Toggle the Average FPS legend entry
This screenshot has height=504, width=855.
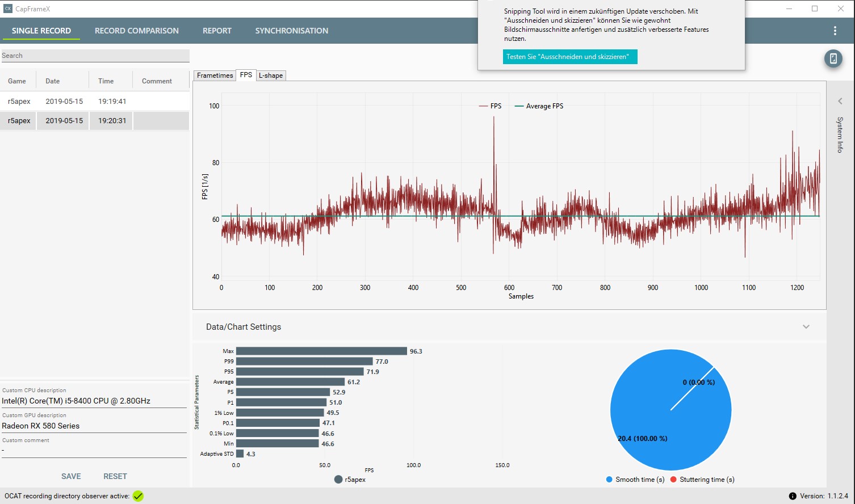[x=539, y=106]
